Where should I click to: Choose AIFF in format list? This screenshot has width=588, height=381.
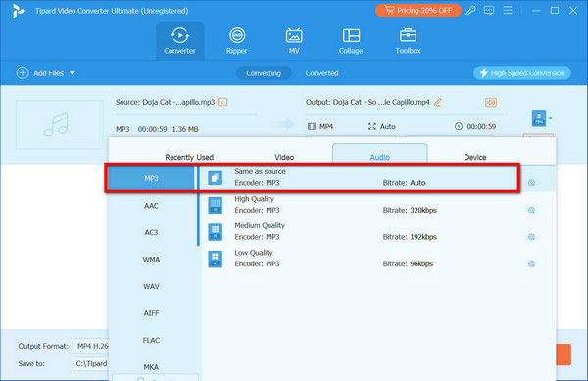tap(152, 313)
